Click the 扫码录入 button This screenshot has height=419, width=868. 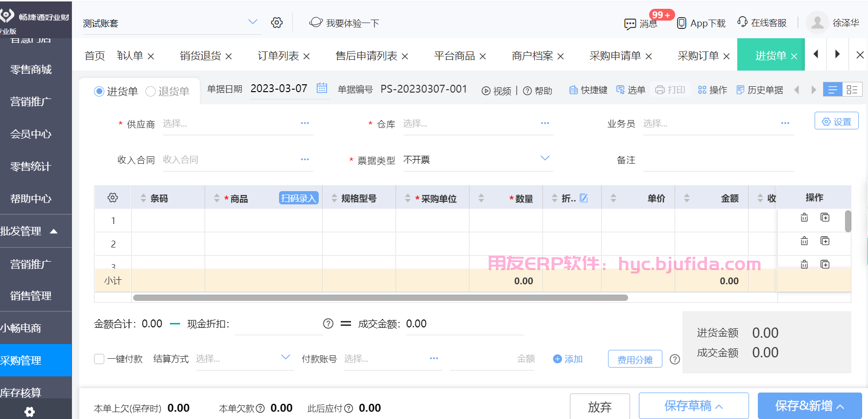click(x=299, y=198)
